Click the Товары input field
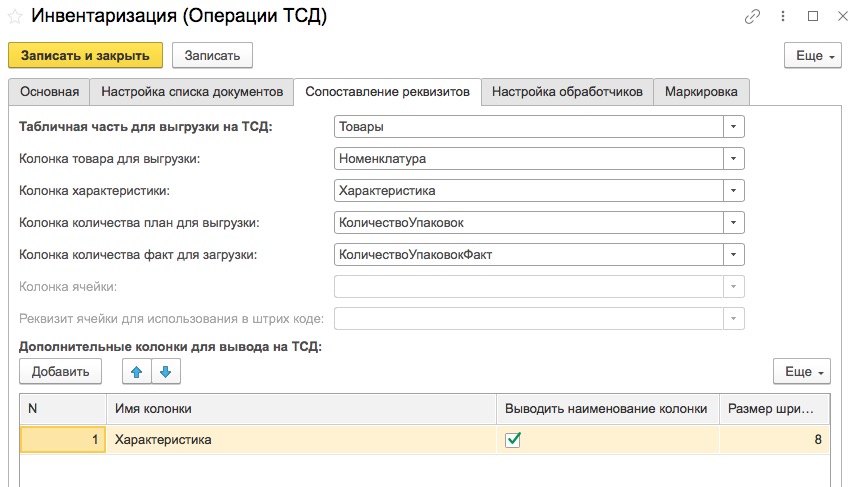The height and width of the screenshot is (487, 850). click(x=529, y=126)
